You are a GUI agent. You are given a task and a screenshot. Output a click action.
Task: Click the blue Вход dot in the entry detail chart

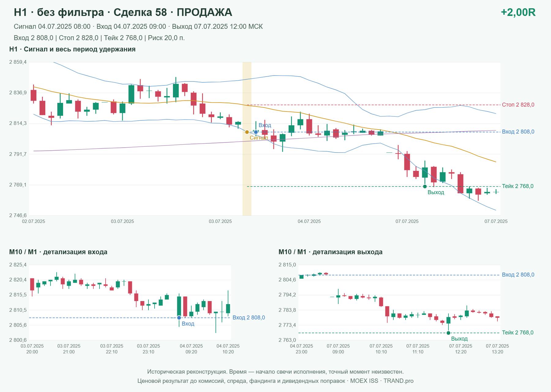tap(179, 318)
